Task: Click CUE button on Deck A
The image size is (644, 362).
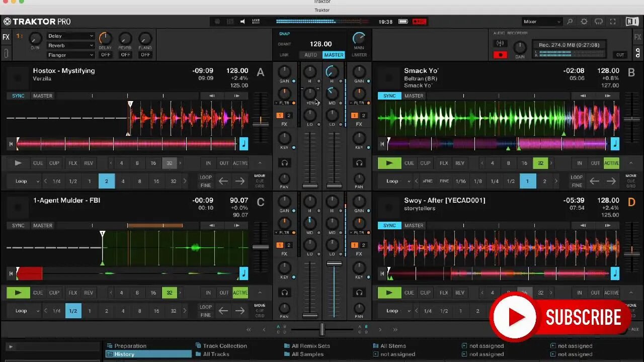Action: click(38, 163)
